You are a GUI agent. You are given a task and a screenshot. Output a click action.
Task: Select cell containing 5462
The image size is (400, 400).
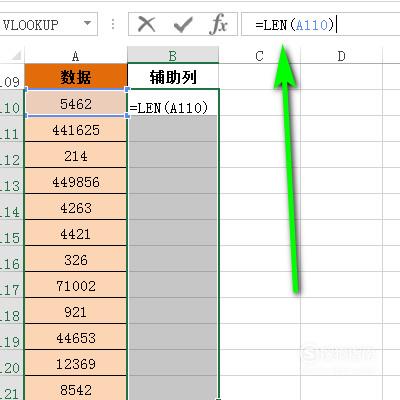pos(76,103)
